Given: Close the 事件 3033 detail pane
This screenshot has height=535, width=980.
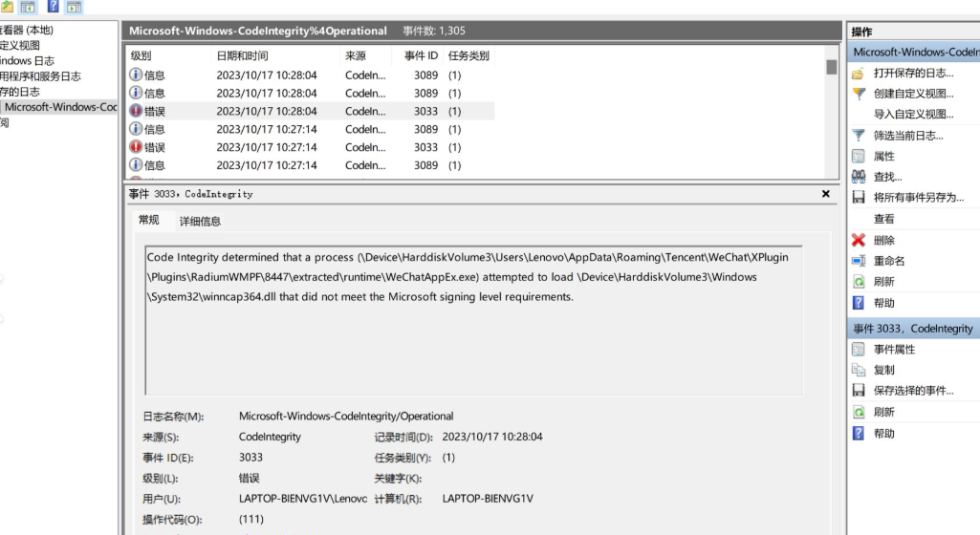Looking at the screenshot, I should (826, 194).
